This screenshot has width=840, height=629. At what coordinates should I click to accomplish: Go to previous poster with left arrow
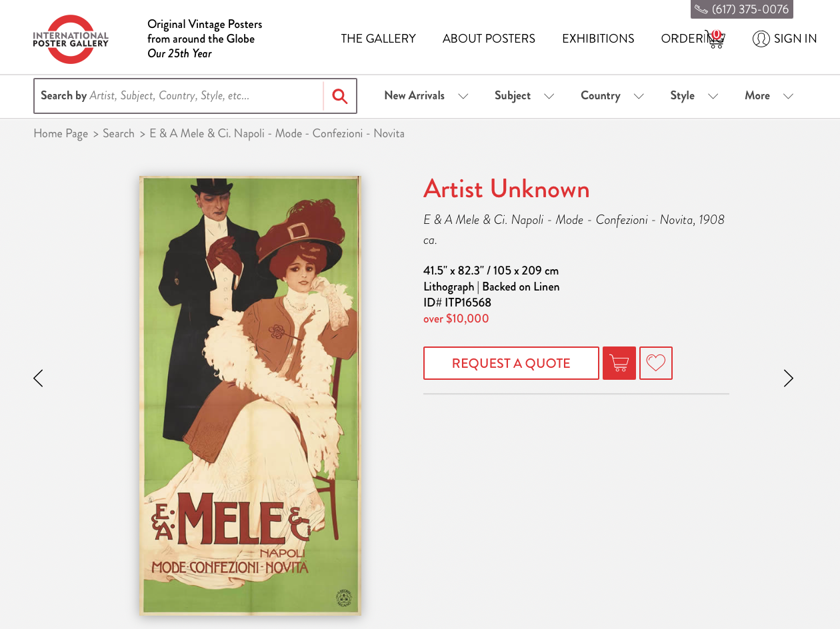38,378
